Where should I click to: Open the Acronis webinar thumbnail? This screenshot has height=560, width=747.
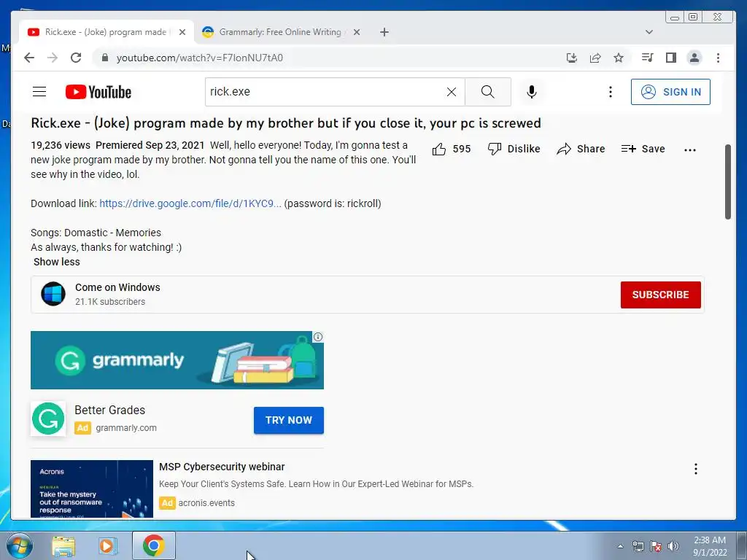point(91,489)
